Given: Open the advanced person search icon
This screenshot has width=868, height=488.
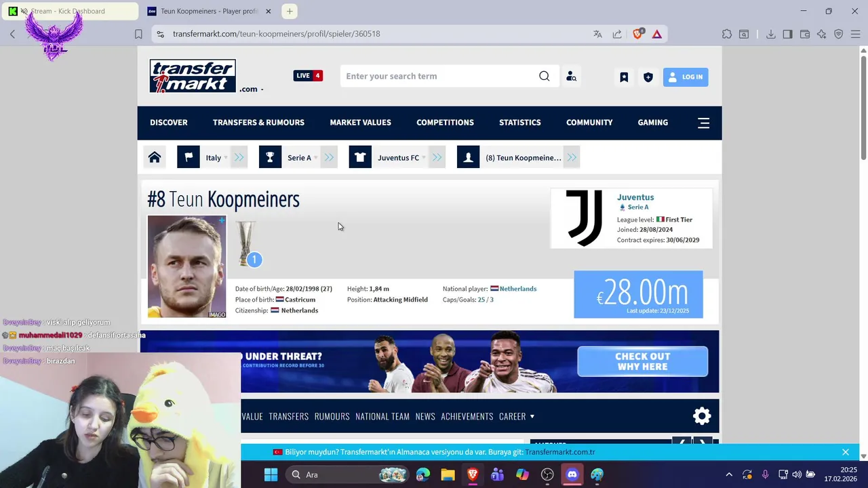Looking at the screenshot, I should pyautogui.click(x=571, y=77).
